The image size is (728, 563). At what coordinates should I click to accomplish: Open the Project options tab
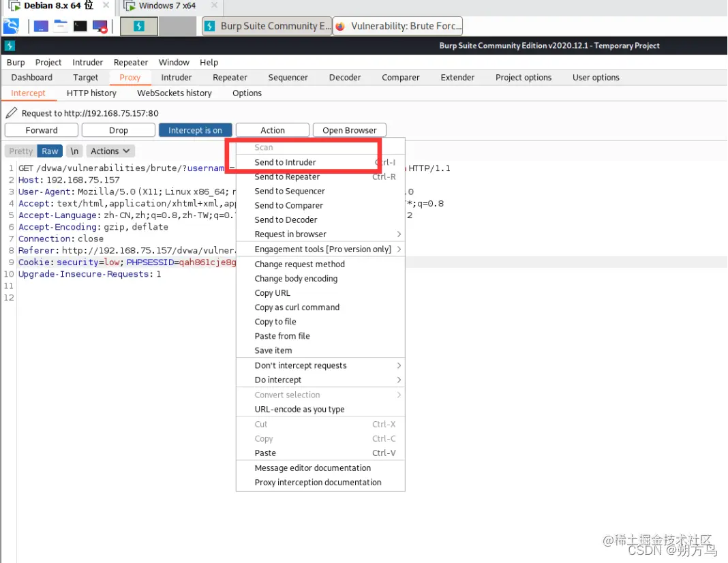(524, 78)
